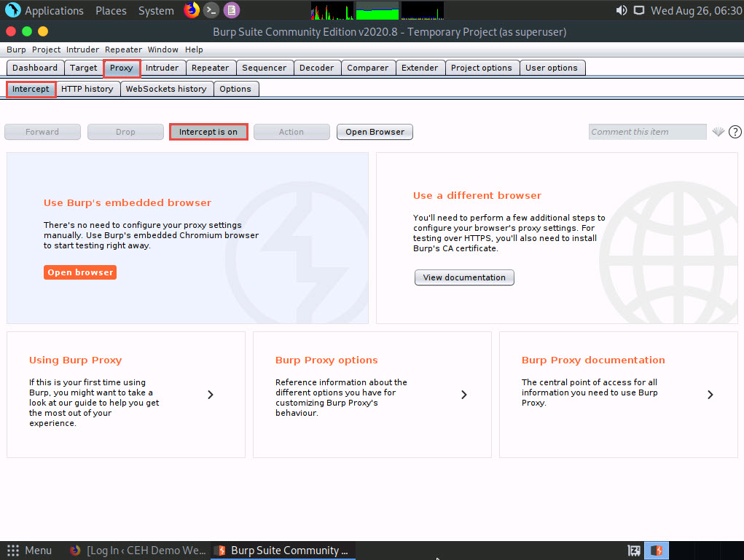Switch to the Firefox Log In taskbar window

coord(138,551)
